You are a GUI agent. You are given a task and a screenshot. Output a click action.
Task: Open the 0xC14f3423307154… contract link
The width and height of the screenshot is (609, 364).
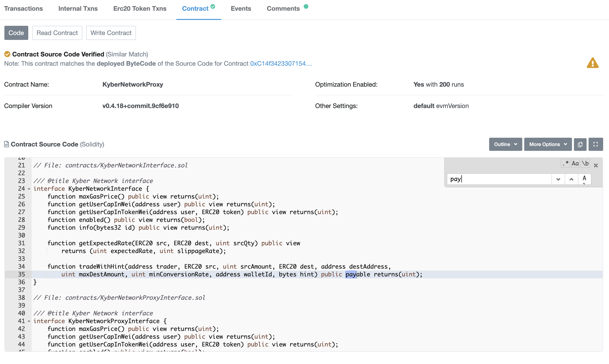(281, 64)
